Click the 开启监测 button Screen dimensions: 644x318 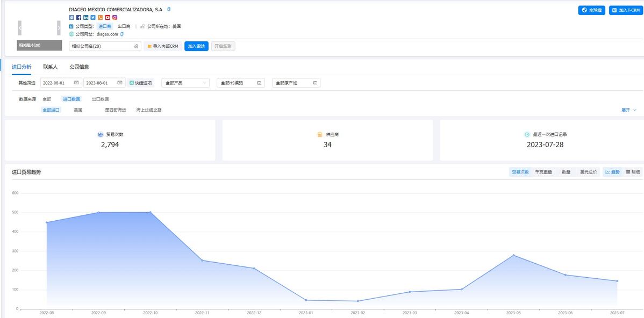[223, 46]
